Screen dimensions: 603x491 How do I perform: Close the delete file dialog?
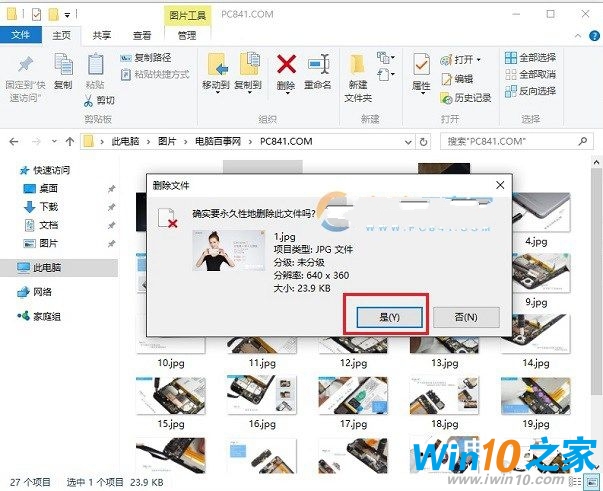(x=500, y=185)
